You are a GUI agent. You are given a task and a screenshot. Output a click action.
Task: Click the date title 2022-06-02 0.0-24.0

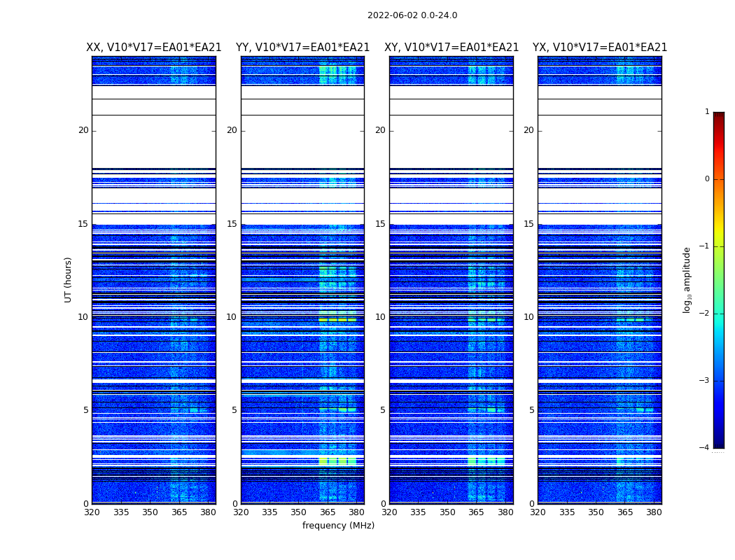pyautogui.click(x=412, y=15)
